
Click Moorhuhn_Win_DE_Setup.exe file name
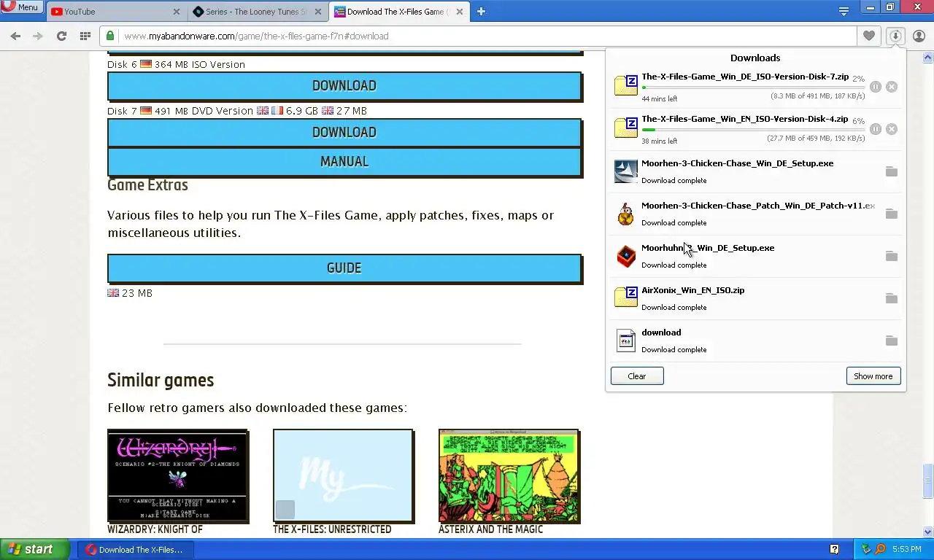(708, 248)
